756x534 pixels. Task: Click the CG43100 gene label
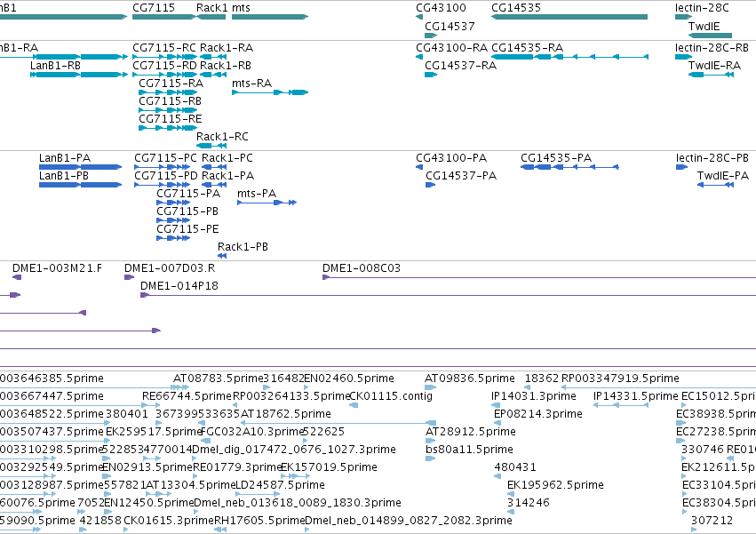[x=441, y=8]
